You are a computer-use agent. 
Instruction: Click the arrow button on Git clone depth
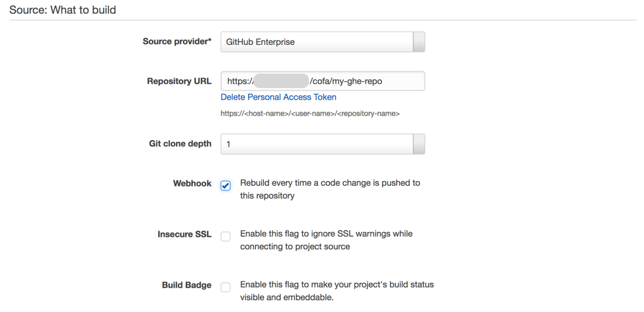click(419, 144)
